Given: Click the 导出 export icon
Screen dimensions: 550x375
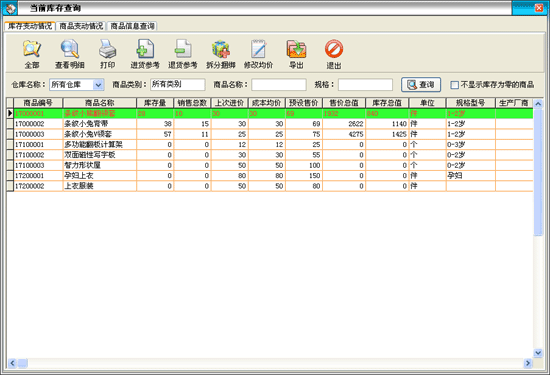Looking at the screenshot, I should (x=296, y=49).
